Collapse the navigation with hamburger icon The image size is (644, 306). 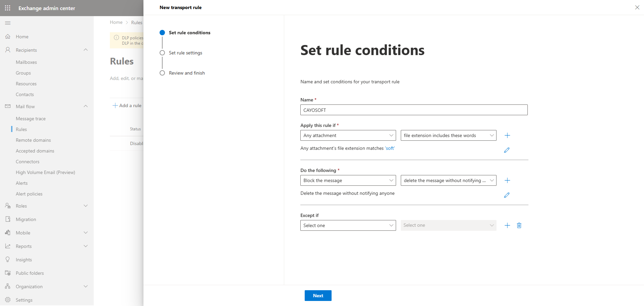coord(8,23)
